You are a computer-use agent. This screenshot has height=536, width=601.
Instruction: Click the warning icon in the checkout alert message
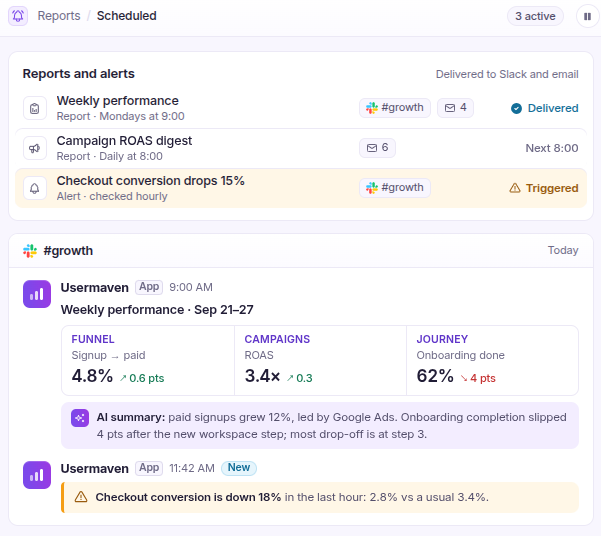point(81,497)
